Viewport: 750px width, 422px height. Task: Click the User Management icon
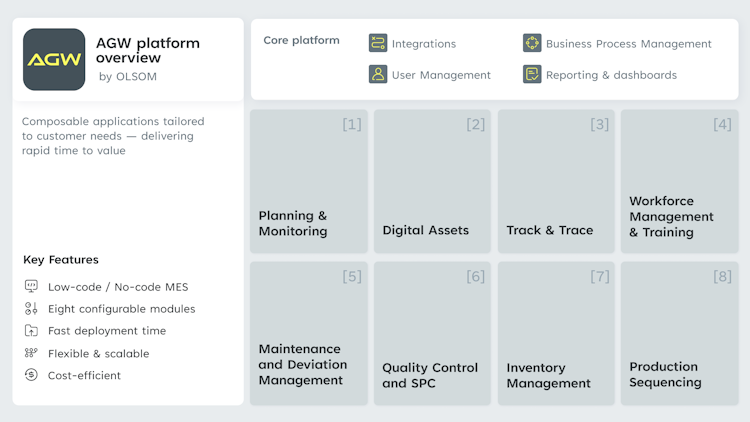click(378, 74)
